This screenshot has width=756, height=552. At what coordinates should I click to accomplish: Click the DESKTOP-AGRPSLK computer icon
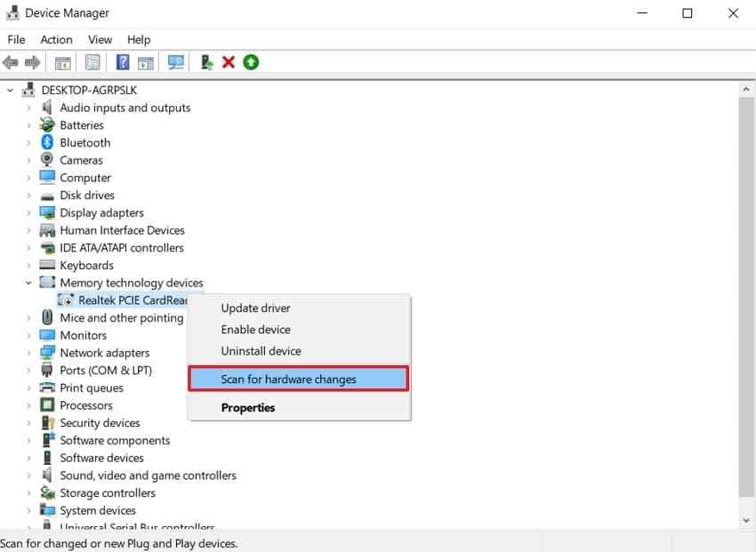[x=29, y=90]
